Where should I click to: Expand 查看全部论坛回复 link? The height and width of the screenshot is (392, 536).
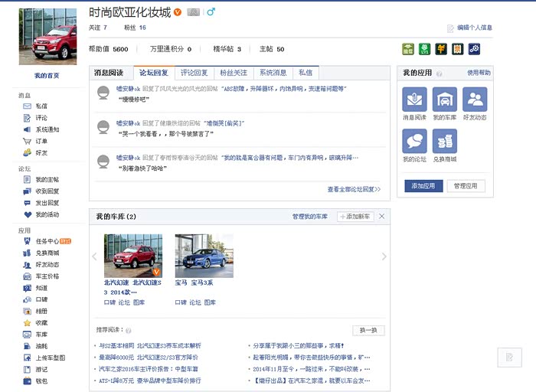tap(354, 189)
